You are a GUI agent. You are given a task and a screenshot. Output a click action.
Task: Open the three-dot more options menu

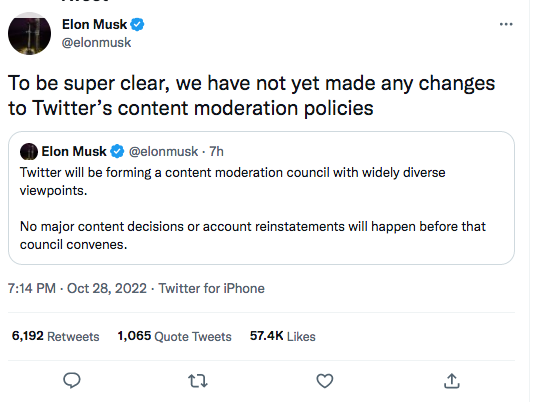506,24
